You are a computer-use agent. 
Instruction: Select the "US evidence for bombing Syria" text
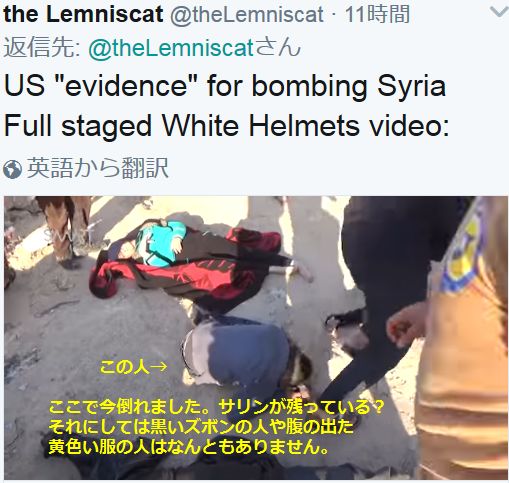pyautogui.click(x=225, y=86)
